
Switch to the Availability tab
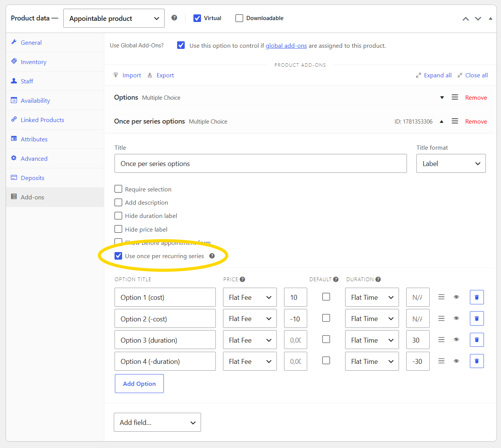(x=55, y=100)
